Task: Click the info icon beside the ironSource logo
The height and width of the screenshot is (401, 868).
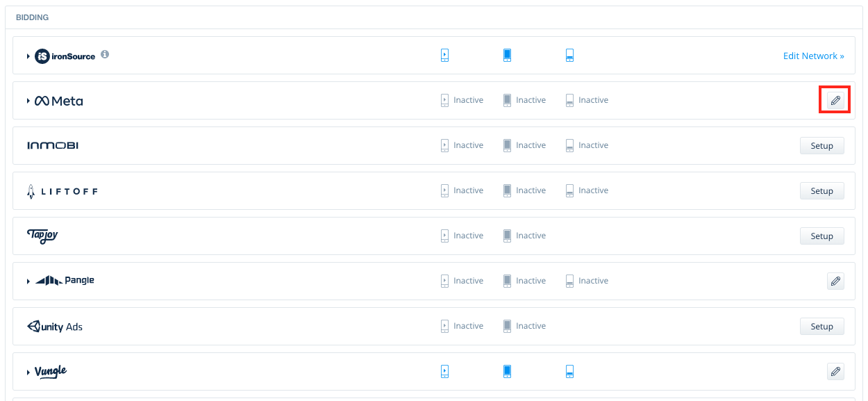Action: [x=105, y=56]
